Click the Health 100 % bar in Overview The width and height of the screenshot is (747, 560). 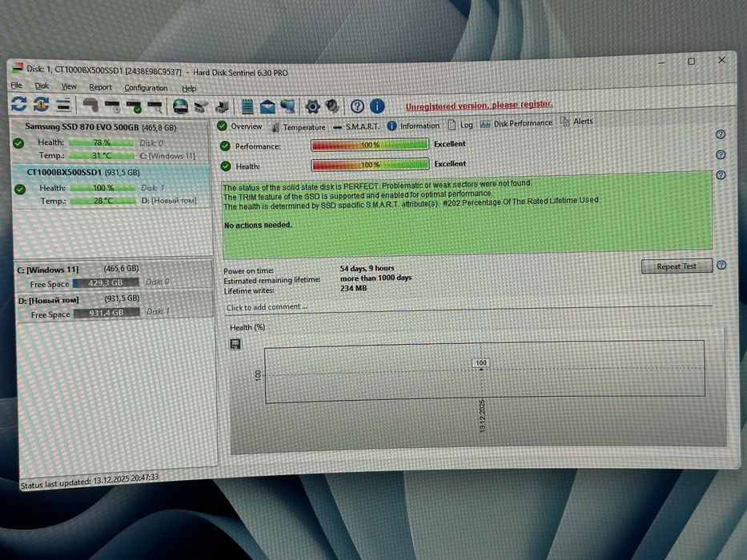coord(370,165)
